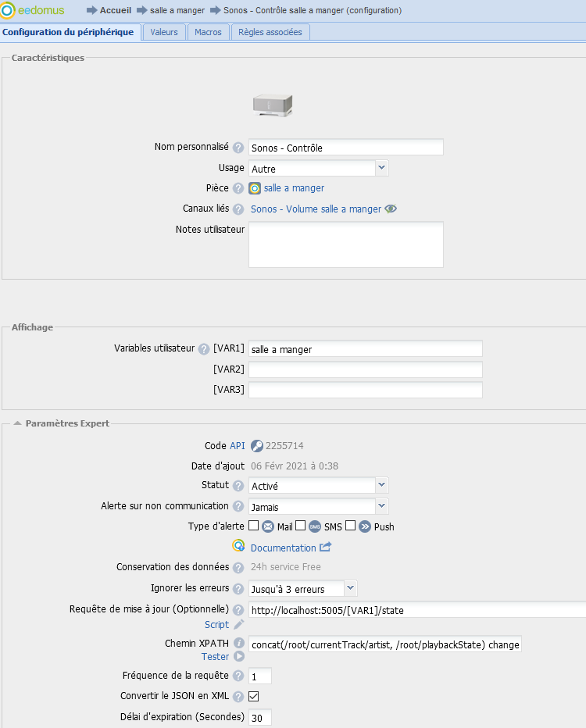The image size is (586, 728).
Task: Click the eedomus documentation logo icon
Action: pos(238,546)
